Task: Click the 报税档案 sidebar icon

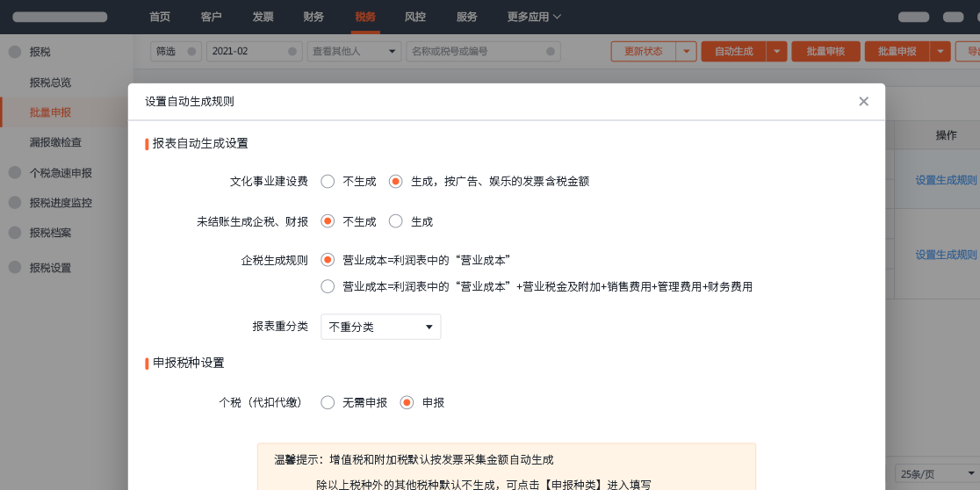Action: 15,233
